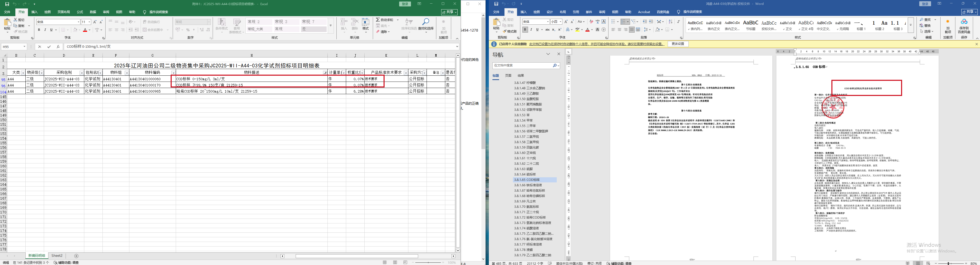
Task: Open Word 引用 ribbon tab
Action: click(x=576, y=12)
